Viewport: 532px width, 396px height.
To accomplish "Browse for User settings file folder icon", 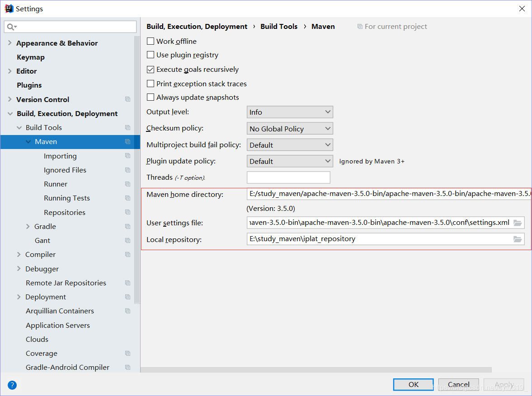I will 518,223.
